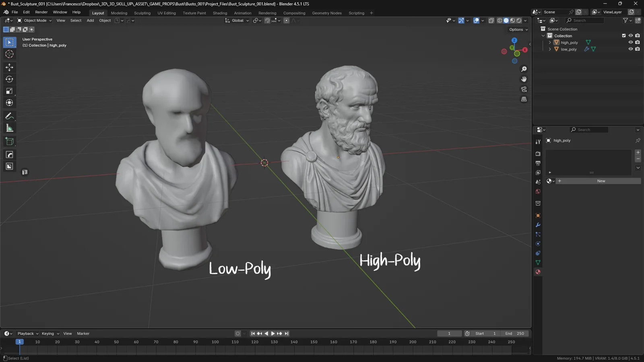Switch to the Sculpting workspace tab
Viewport: 644px width, 362px height.
[x=142, y=13]
